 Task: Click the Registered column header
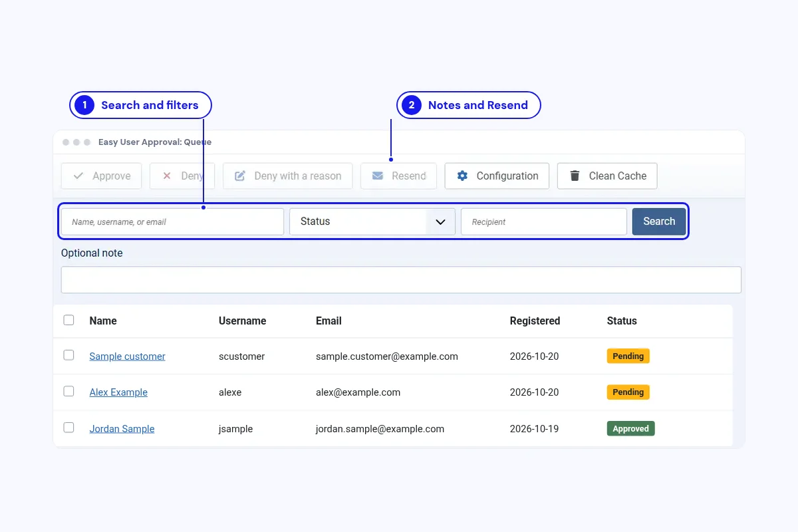coord(535,321)
